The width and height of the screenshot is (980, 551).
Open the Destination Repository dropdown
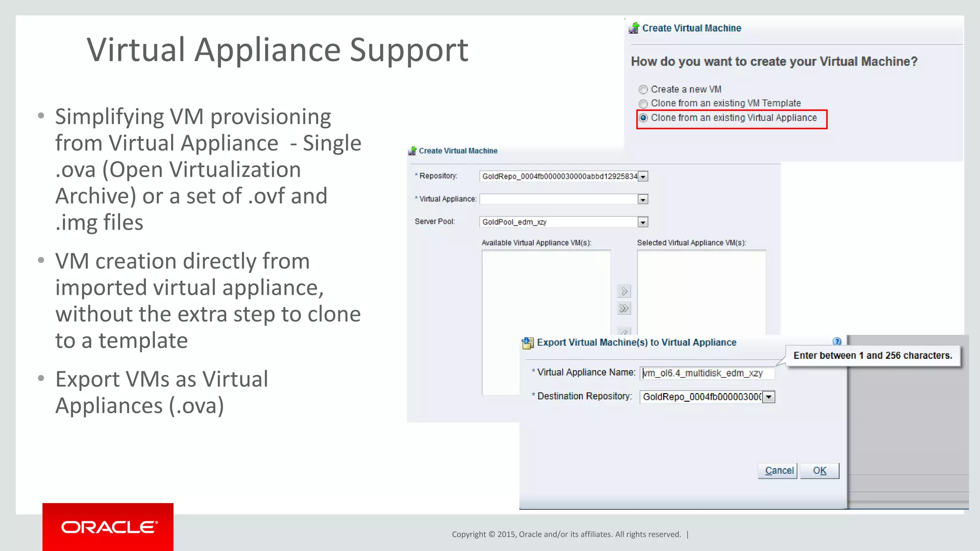point(768,397)
